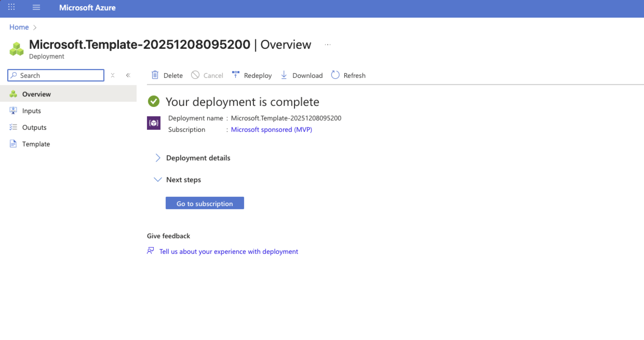The height and width of the screenshot is (340, 644).
Task: Click the Redeploy toolbar icon
Action: pyautogui.click(x=236, y=75)
